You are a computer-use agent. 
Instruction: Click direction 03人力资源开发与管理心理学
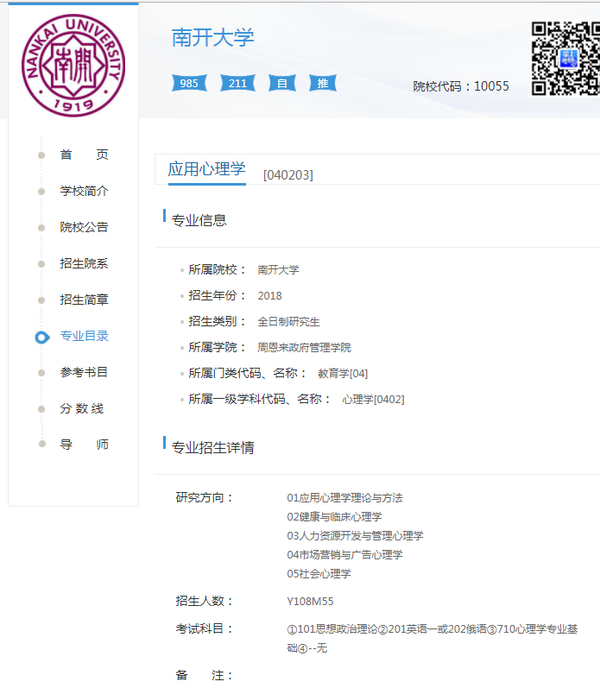355,536
